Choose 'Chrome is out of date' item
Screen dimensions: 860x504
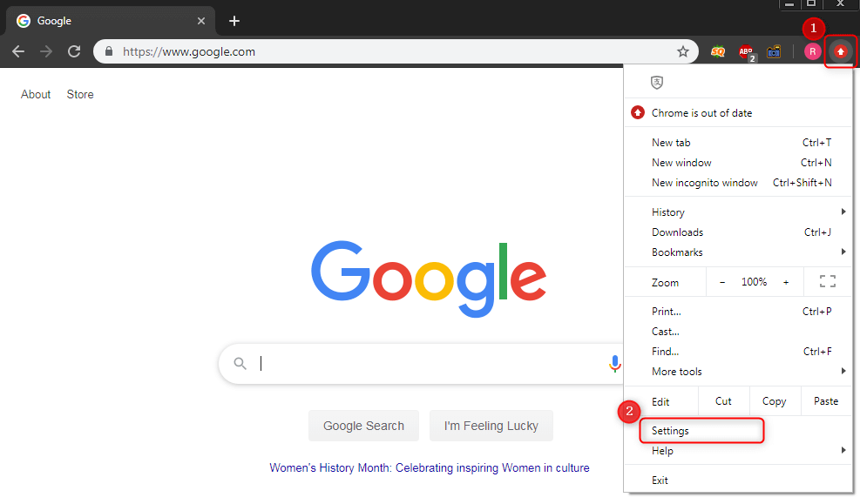(738, 113)
